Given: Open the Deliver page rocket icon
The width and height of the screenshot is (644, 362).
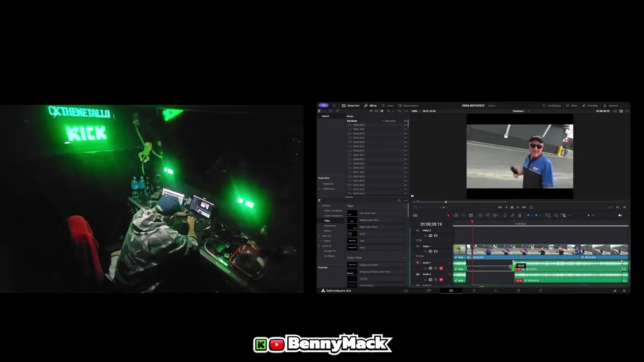Looking at the screenshot, I should (x=541, y=291).
